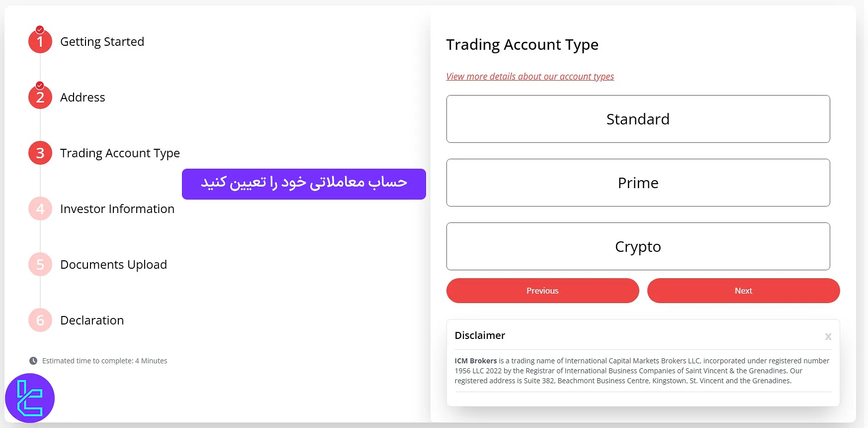Image resolution: width=868 pixels, height=428 pixels.
Task: Select the Address step indicator
Action: [x=39, y=97]
